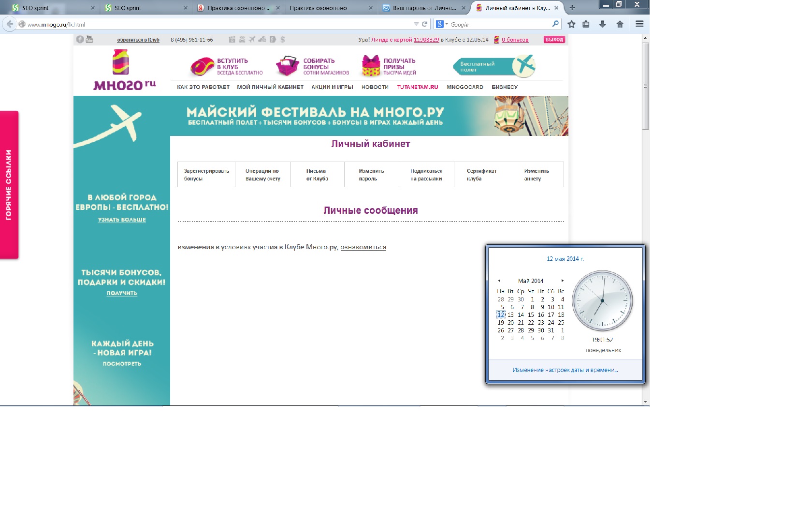812x508 pixels.
Task: Click the pink ВЫХОД logout button
Action: (x=554, y=40)
